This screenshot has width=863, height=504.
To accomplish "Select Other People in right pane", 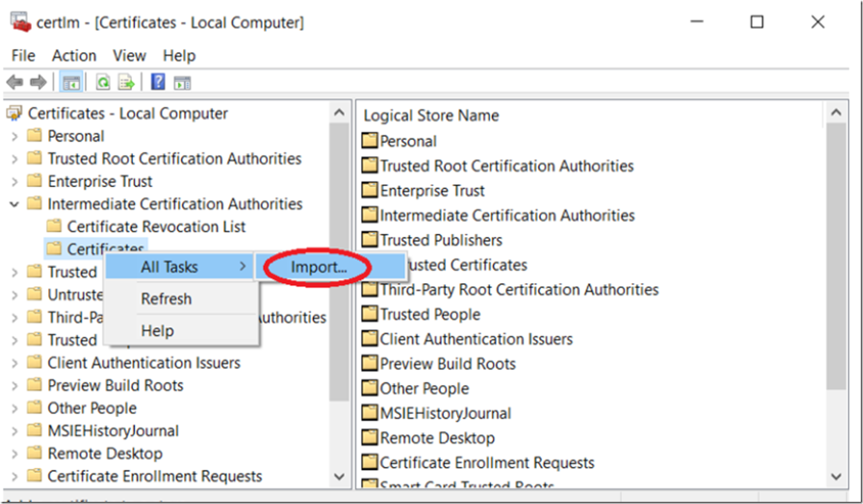I will point(424,388).
